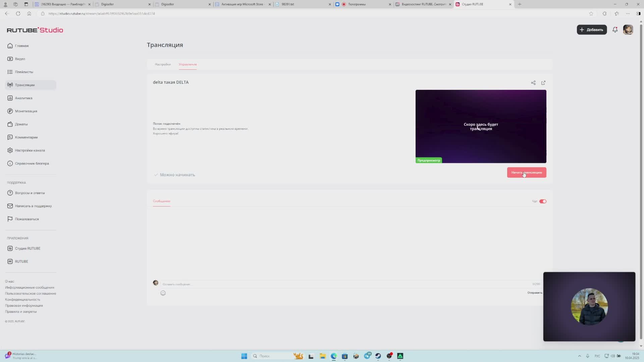Switch to the Настройки tab
Screen dimensions: 644x362
[163, 64]
